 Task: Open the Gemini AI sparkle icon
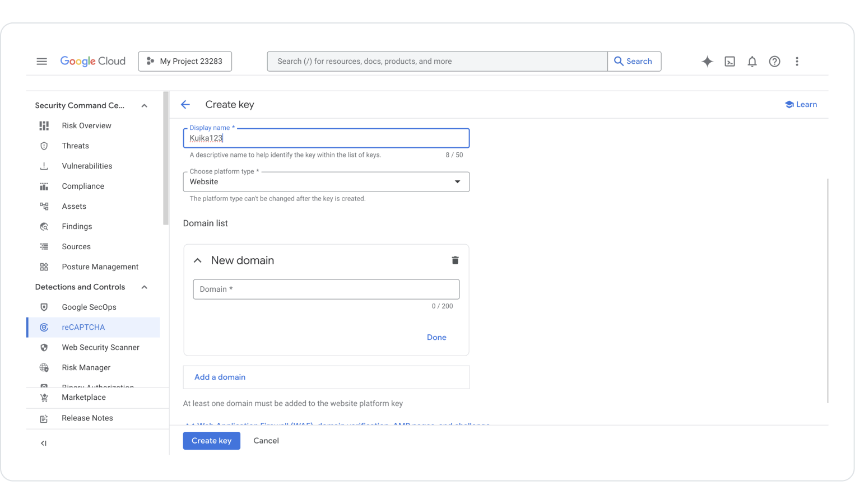pyautogui.click(x=707, y=62)
